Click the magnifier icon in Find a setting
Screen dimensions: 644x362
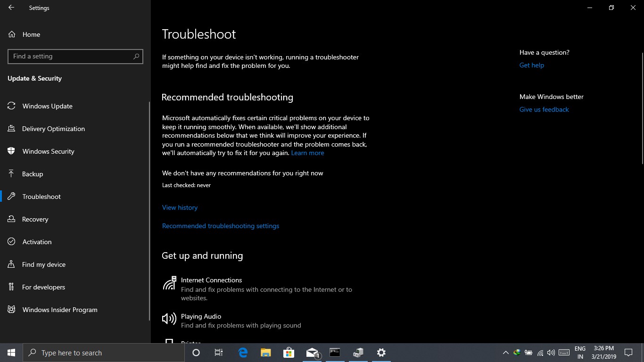136,56
